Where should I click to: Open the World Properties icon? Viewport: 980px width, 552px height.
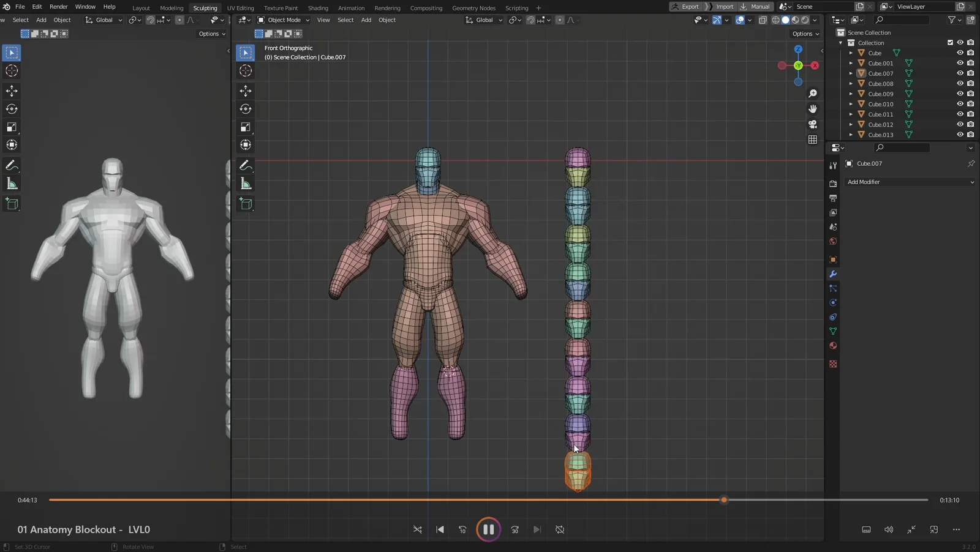833,241
